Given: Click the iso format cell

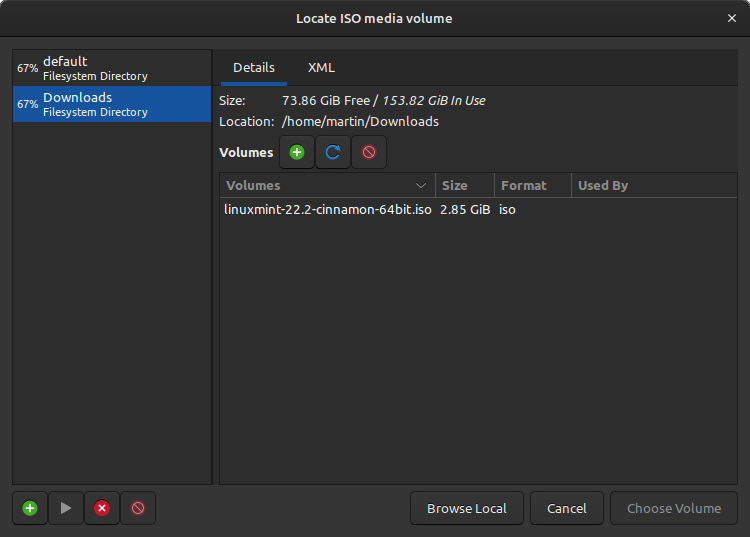Looking at the screenshot, I should click(x=507, y=209).
